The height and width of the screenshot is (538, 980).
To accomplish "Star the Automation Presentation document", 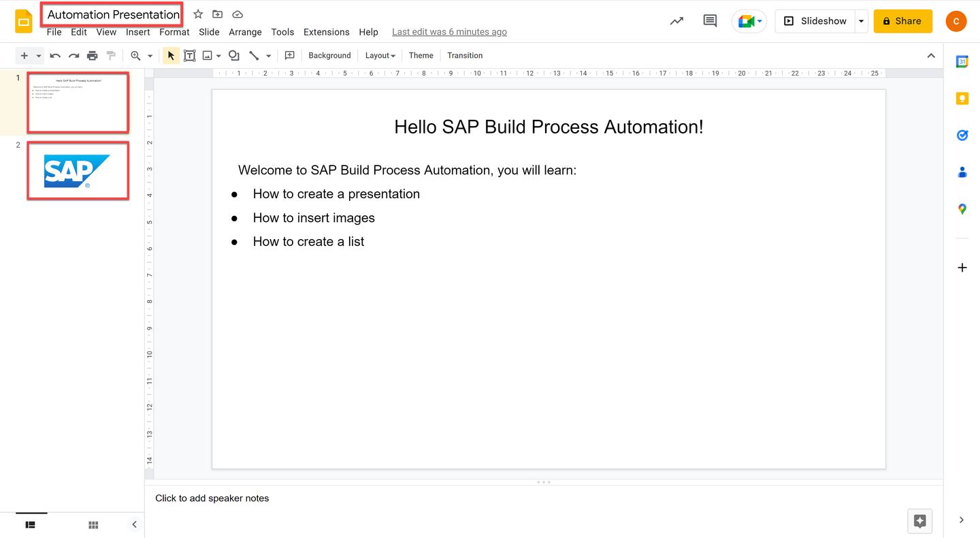I will (x=198, y=14).
